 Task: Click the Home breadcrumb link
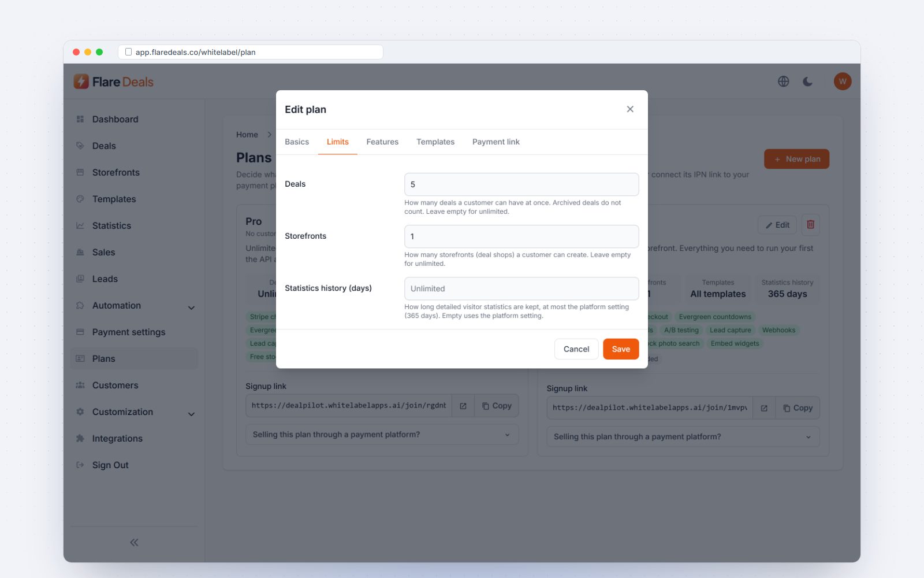(x=247, y=135)
